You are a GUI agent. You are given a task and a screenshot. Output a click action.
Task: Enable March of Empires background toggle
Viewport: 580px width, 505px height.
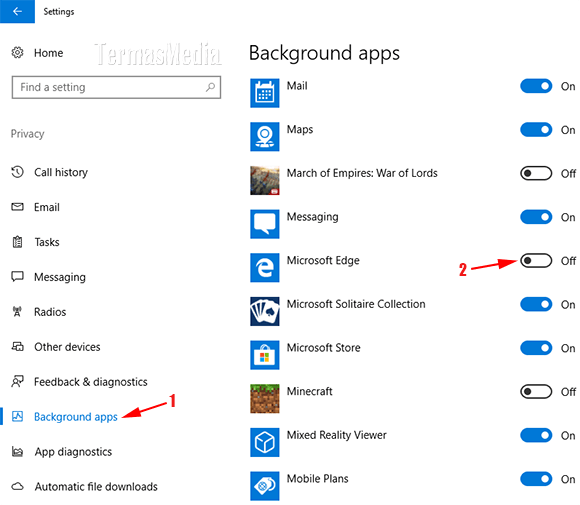(536, 173)
